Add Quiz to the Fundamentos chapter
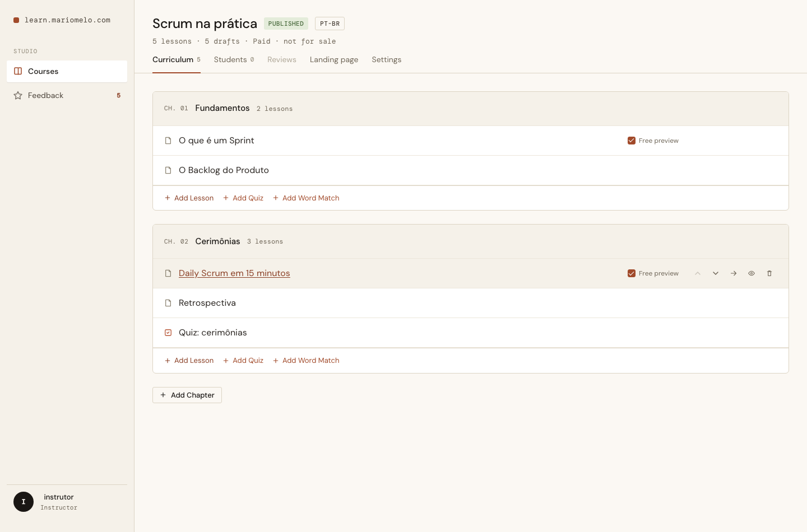This screenshot has height=532, width=807. (x=243, y=198)
